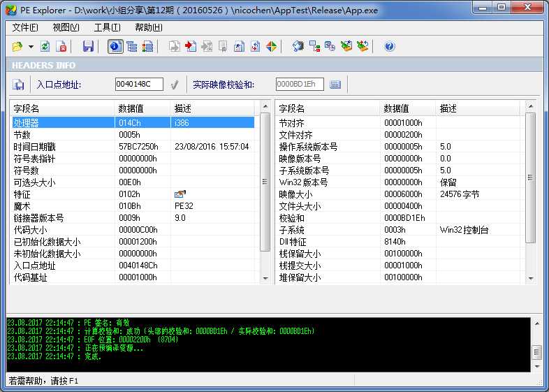The width and height of the screenshot is (549, 392).
Task: Click the left table scroll up arrow
Action: pos(265,106)
